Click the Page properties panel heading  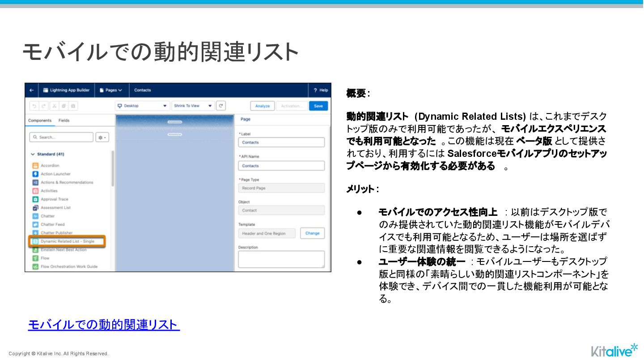tap(245, 119)
